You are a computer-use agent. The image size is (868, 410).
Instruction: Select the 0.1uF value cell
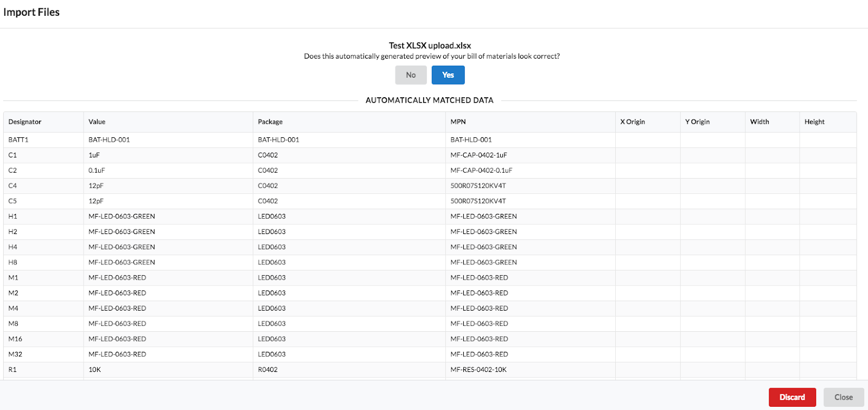pos(97,170)
